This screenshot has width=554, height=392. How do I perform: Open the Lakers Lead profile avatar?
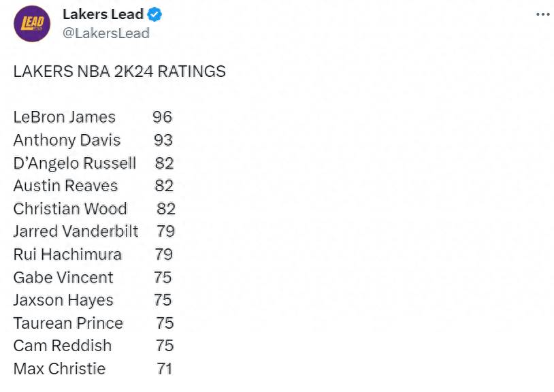click(x=32, y=24)
